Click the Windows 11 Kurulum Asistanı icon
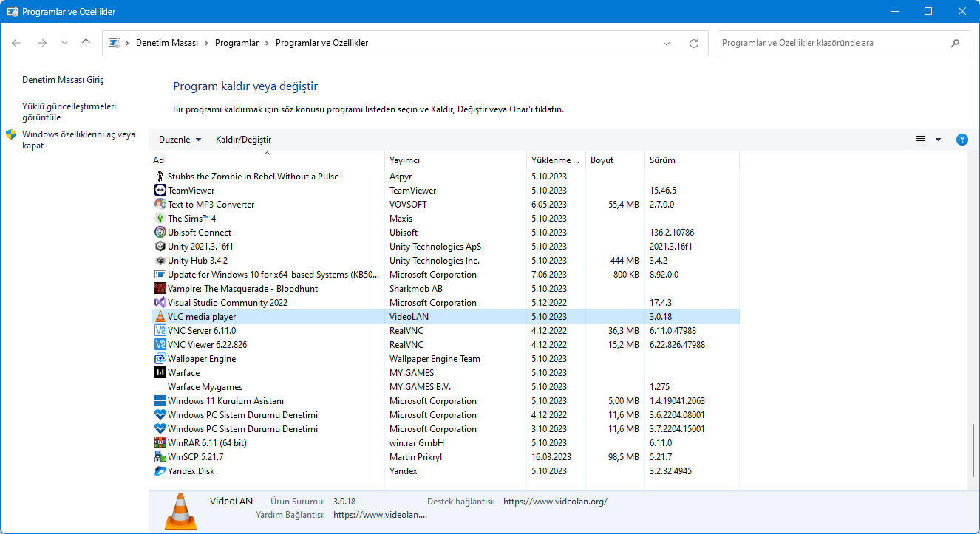This screenshot has height=534, width=980. pos(160,401)
